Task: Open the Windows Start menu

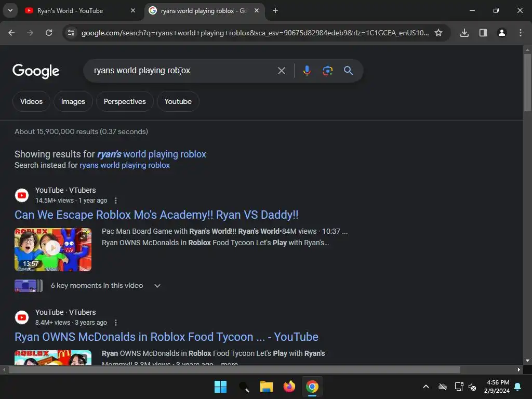Action: (220, 387)
